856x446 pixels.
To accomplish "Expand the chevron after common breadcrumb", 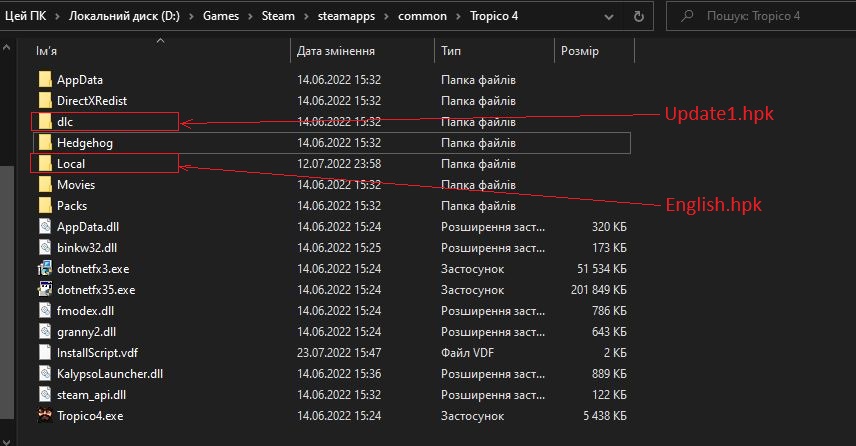I will pos(459,16).
